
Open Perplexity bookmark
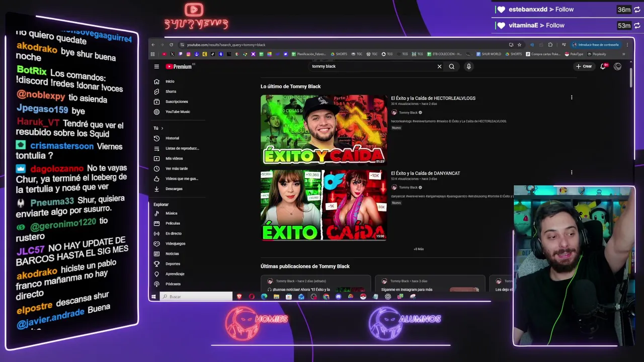(597, 54)
